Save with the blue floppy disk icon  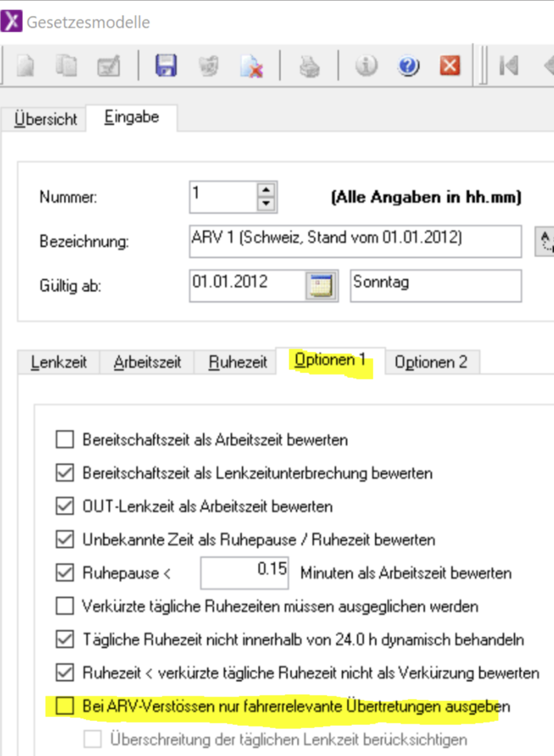coord(166,66)
